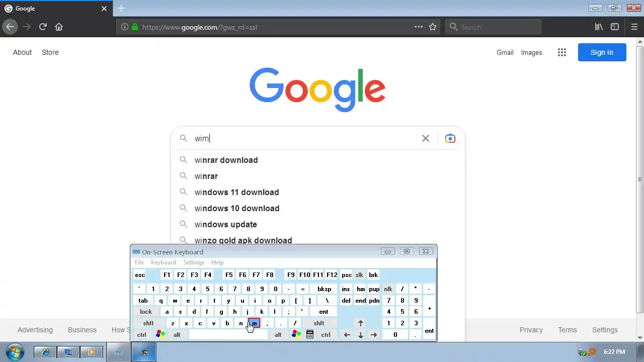Toggle the nlk num lock key

click(x=388, y=289)
